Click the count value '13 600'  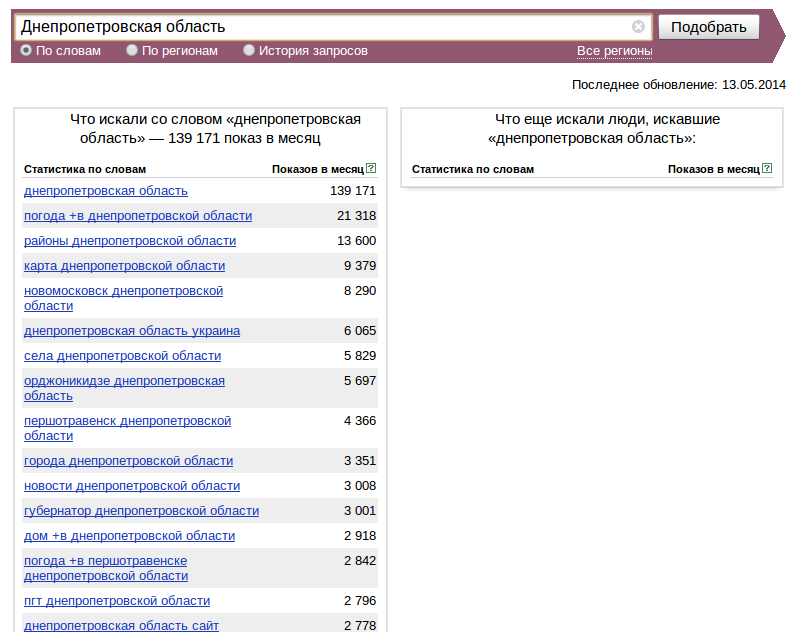pyautogui.click(x=356, y=241)
